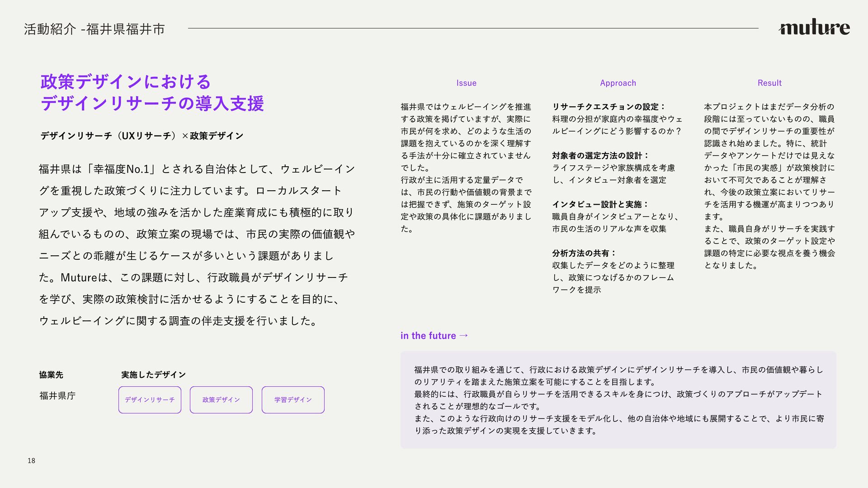Click the インタビュー設計と実施 heading
Image resolution: width=868 pixels, height=488 pixels.
click(x=600, y=205)
